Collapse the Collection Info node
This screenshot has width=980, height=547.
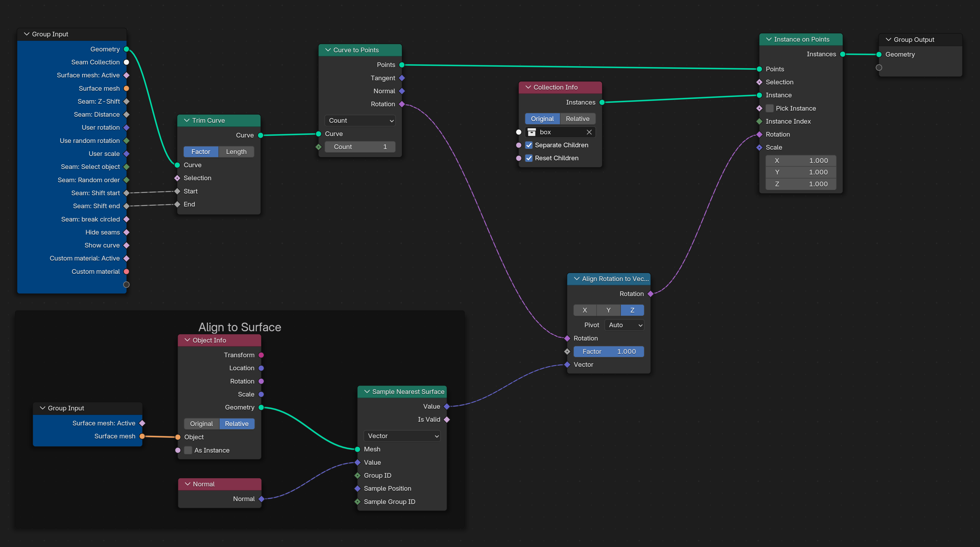point(528,87)
